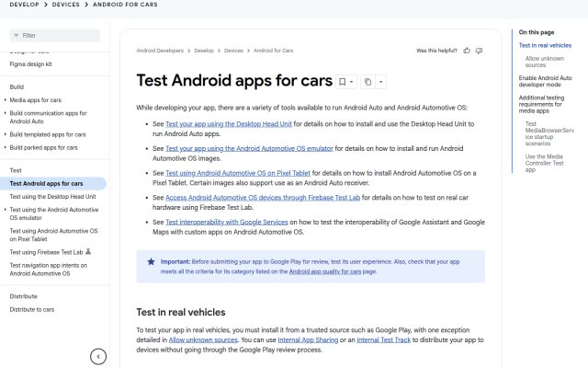
Task: Click the thumbs down not helpful icon
Action: click(479, 51)
